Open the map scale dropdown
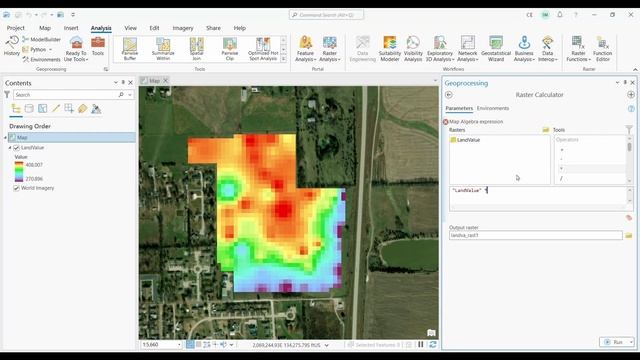Viewport: 640px width, 360px height. pyautogui.click(x=179, y=345)
